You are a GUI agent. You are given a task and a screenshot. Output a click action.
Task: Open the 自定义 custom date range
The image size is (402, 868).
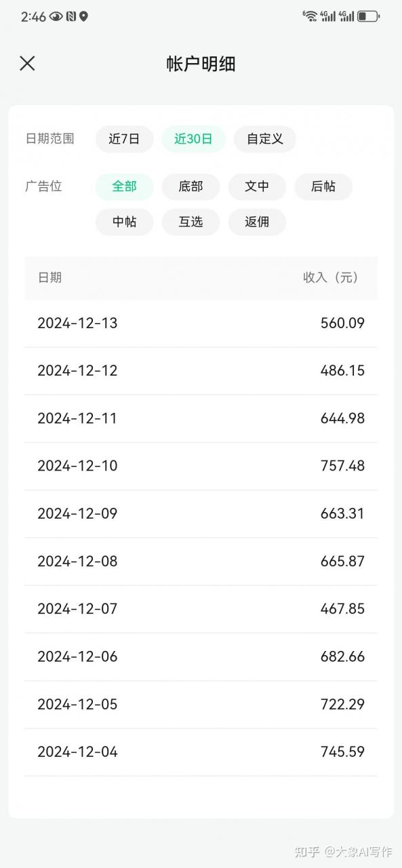(265, 139)
